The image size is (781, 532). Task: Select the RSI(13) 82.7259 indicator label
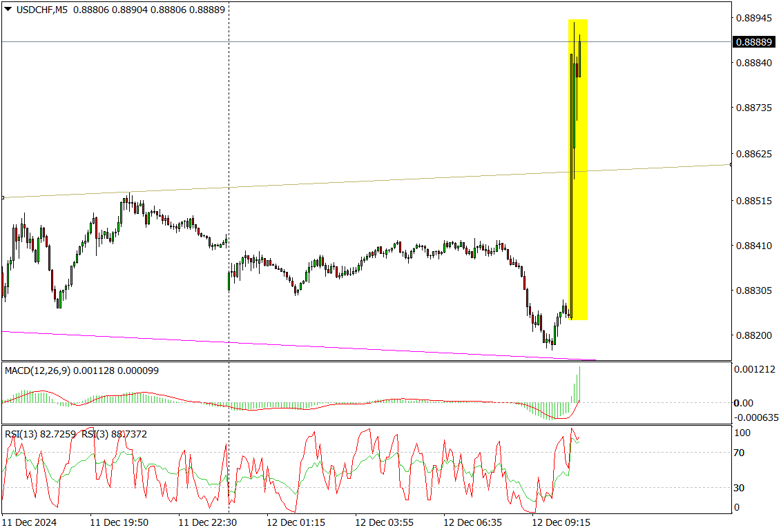pos(40,435)
